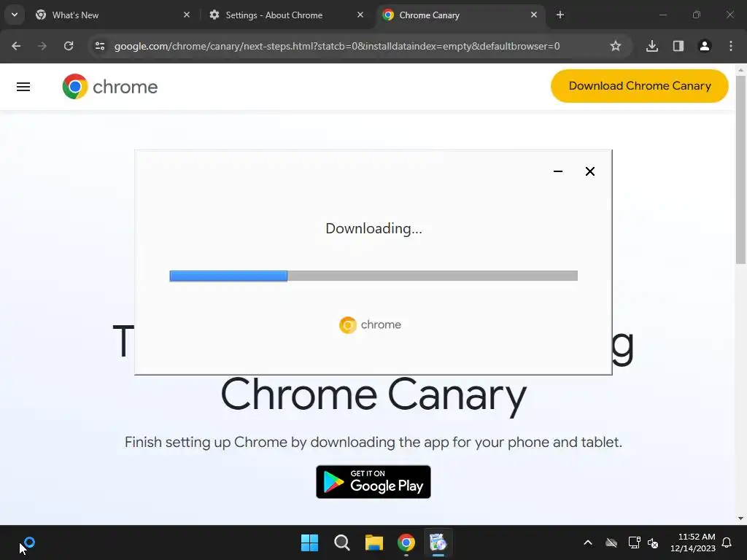Screen dimensions: 747x560
Task: Toggle the browser side panel
Action: coord(678,46)
